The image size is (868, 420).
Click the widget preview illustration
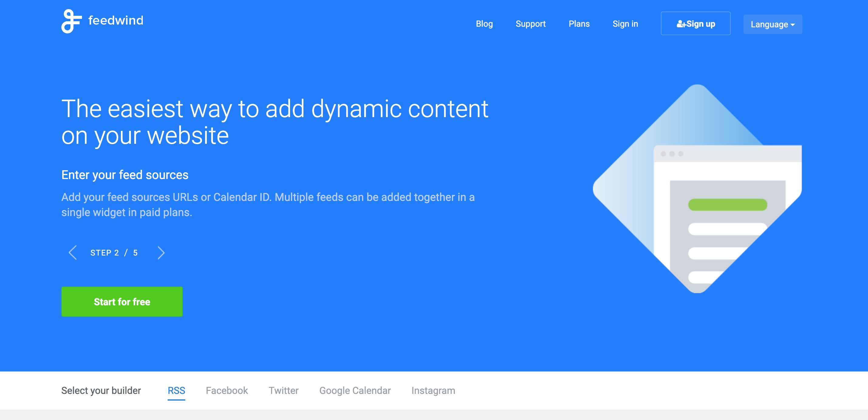708,192
